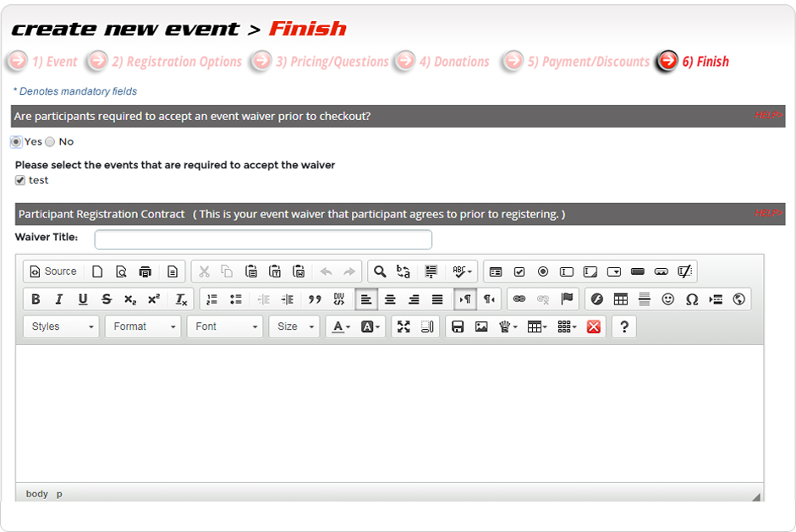Insert a link with the chain icon
Viewport: 796px width, 532px height.
pos(519,299)
